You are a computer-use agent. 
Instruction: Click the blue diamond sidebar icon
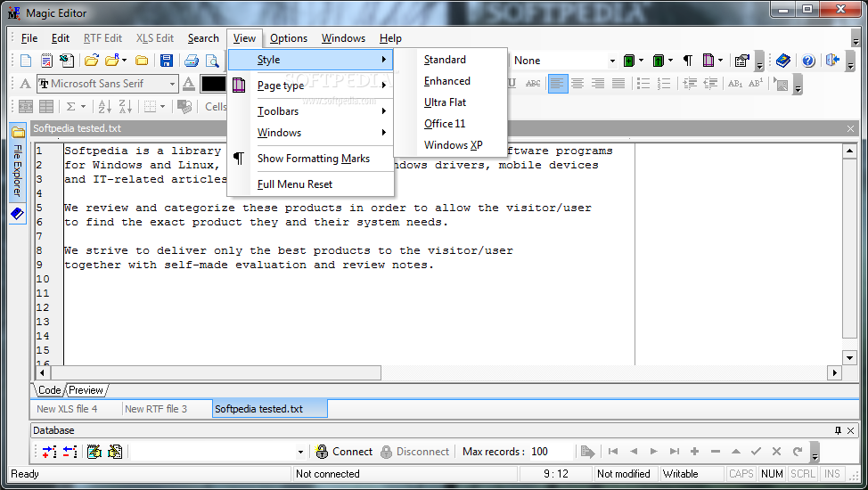pyautogui.click(x=17, y=214)
